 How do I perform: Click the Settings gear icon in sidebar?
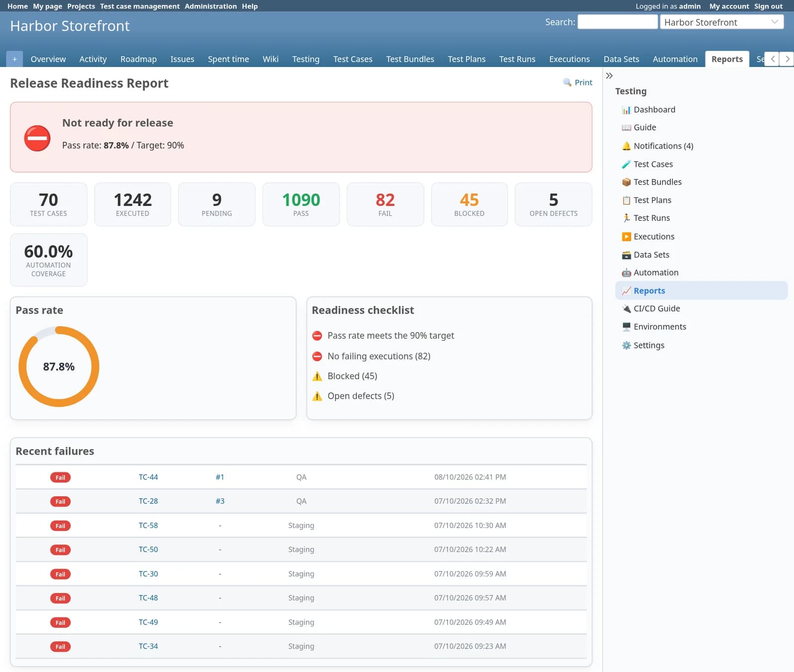(626, 345)
